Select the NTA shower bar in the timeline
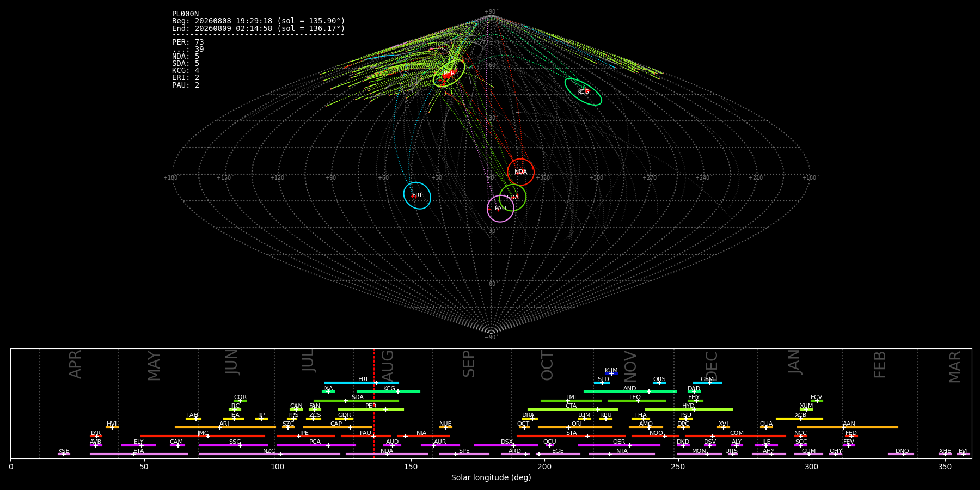 click(622, 454)
